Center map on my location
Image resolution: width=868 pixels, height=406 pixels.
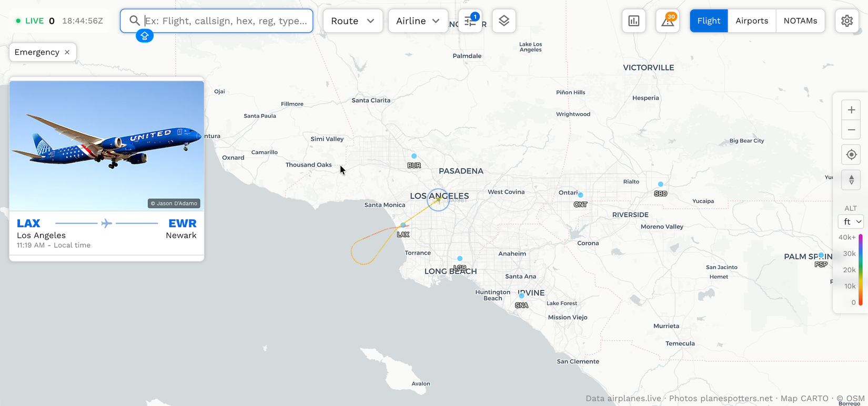[x=851, y=155]
